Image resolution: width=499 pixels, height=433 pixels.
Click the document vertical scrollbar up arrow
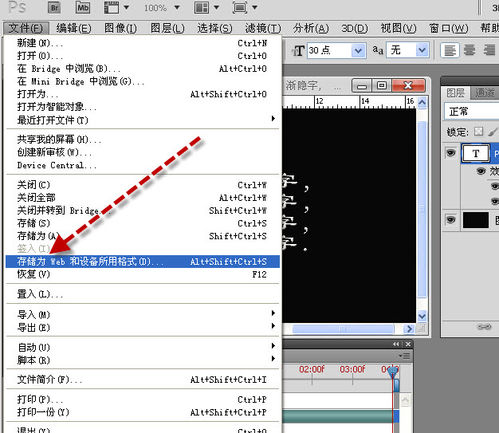(422, 102)
